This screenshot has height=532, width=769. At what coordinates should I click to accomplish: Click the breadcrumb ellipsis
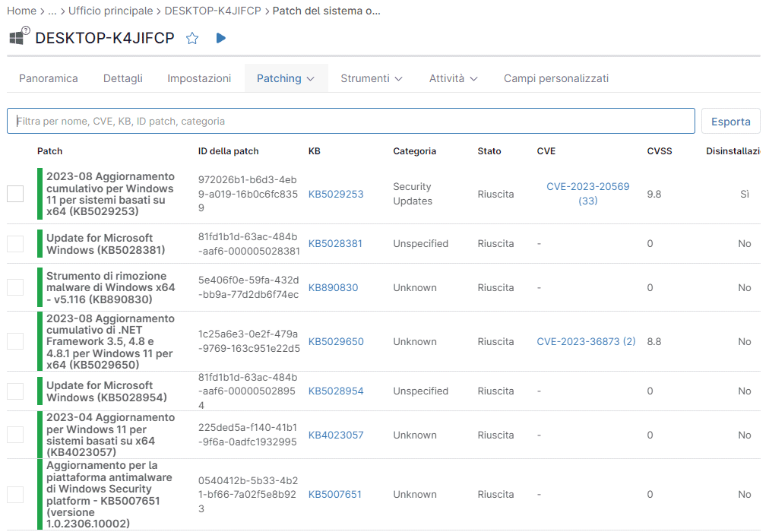[x=52, y=11]
